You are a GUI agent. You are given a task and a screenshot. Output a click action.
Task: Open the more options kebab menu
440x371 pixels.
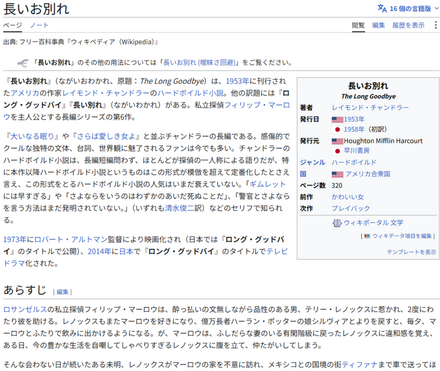coord(435,25)
